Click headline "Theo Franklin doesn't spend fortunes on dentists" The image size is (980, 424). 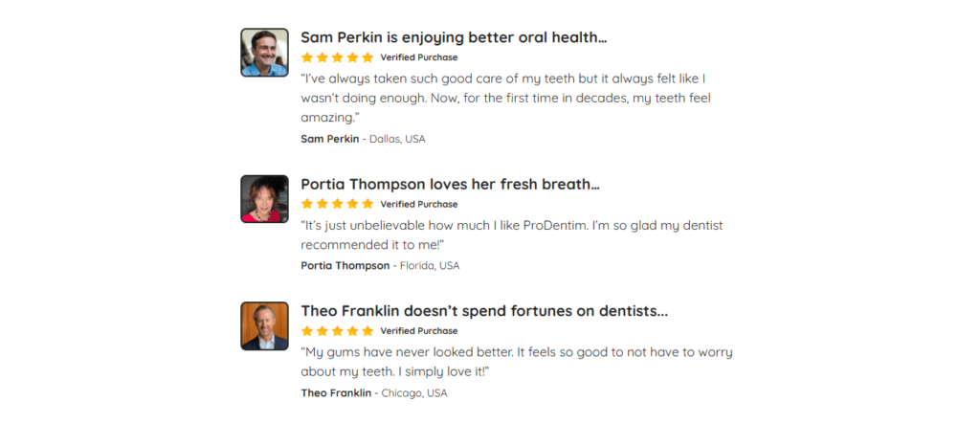[x=484, y=311]
